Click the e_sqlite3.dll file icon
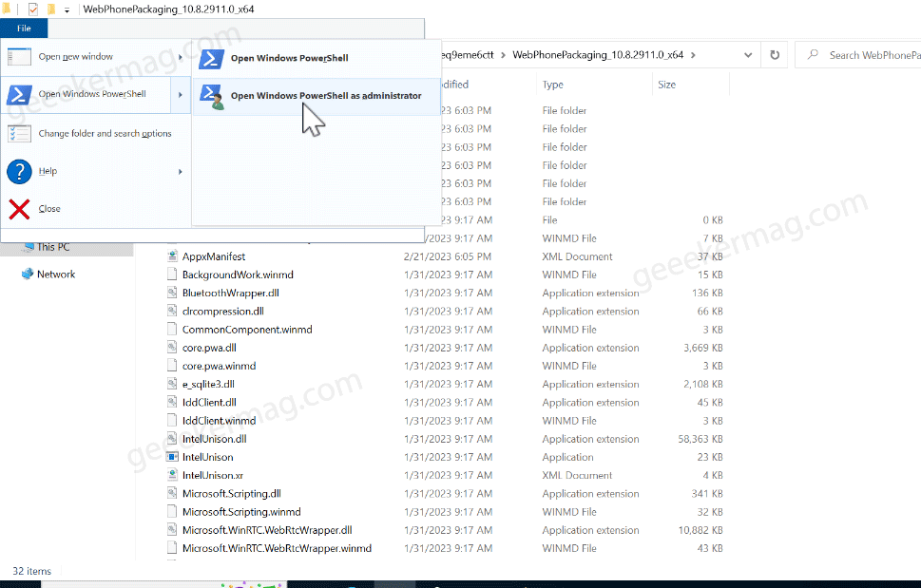This screenshot has width=921, height=588. [172, 384]
